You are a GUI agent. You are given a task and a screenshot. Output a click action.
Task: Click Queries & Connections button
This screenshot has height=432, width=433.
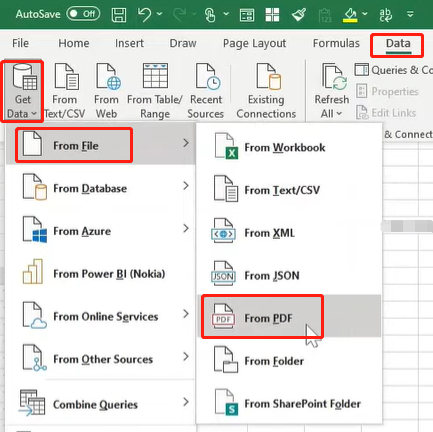(x=393, y=70)
